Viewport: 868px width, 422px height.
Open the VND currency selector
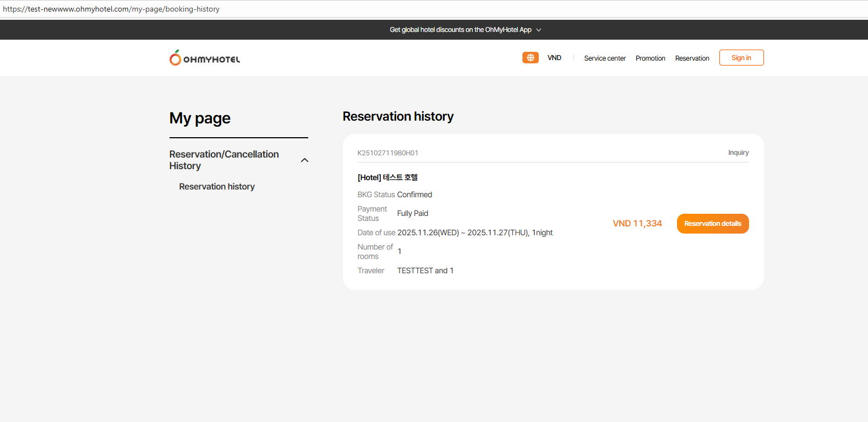coord(554,58)
